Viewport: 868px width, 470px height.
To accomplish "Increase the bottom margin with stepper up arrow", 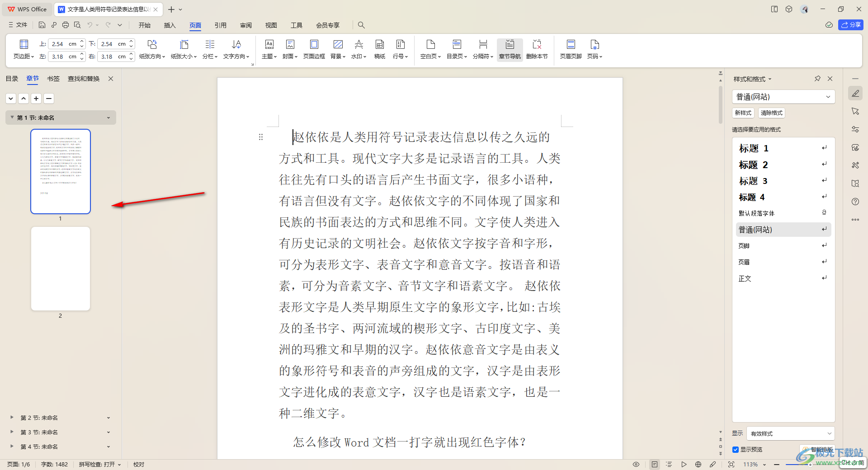I will [x=131, y=42].
